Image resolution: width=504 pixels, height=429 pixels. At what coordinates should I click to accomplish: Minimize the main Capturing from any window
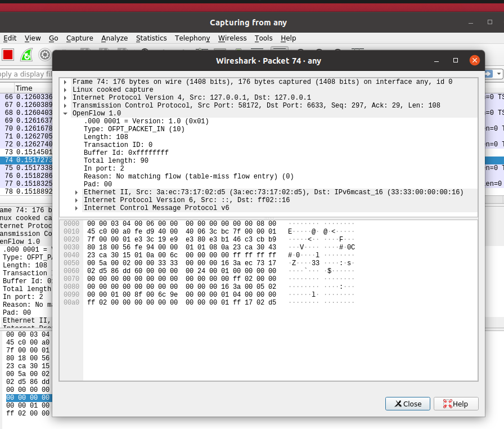pos(471,23)
